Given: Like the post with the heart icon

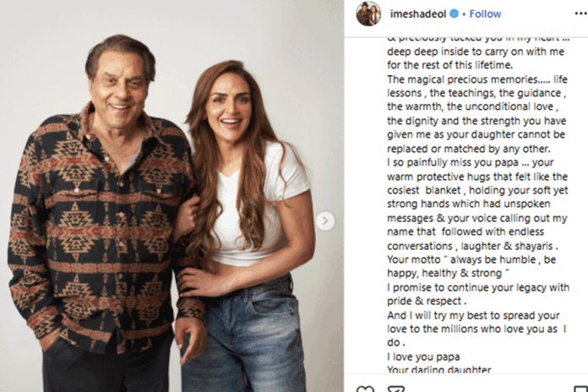Looking at the screenshot, I should (365, 389).
